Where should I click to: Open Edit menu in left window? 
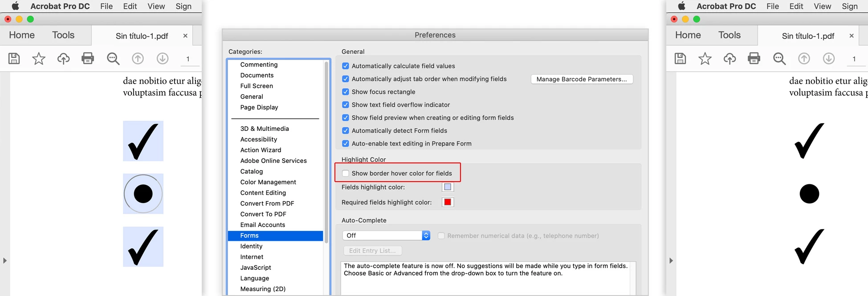coord(130,6)
